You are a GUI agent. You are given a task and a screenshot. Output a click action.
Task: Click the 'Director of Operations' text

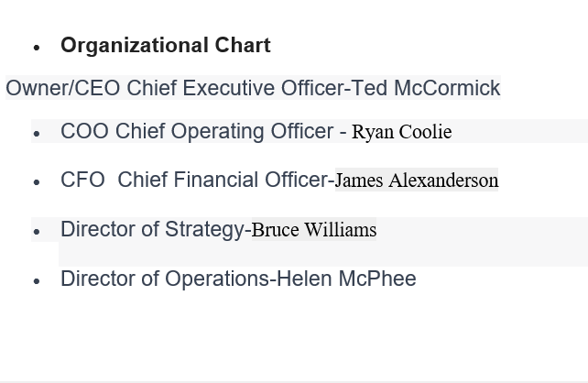pyautogui.click(x=165, y=279)
